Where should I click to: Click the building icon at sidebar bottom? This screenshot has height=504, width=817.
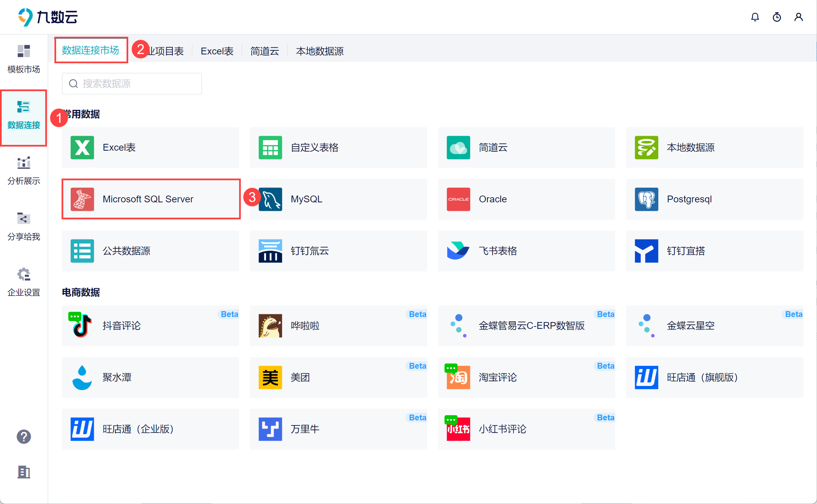pyautogui.click(x=23, y=472)
